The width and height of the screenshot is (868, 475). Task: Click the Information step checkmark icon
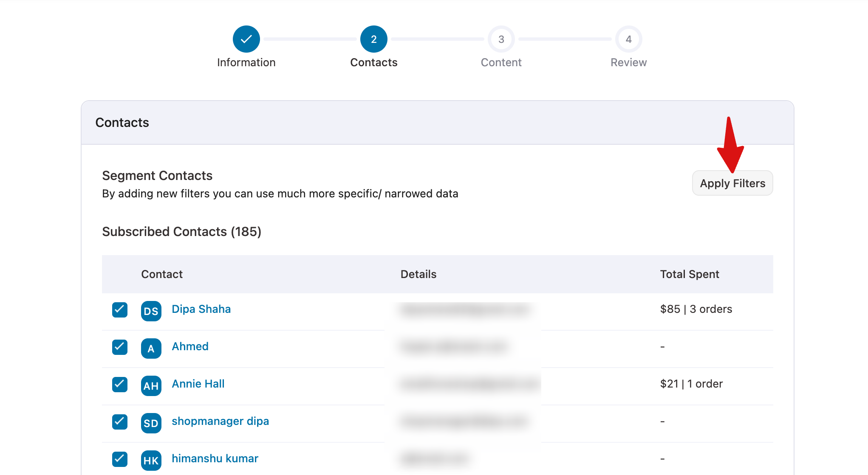tap(246, 39)
